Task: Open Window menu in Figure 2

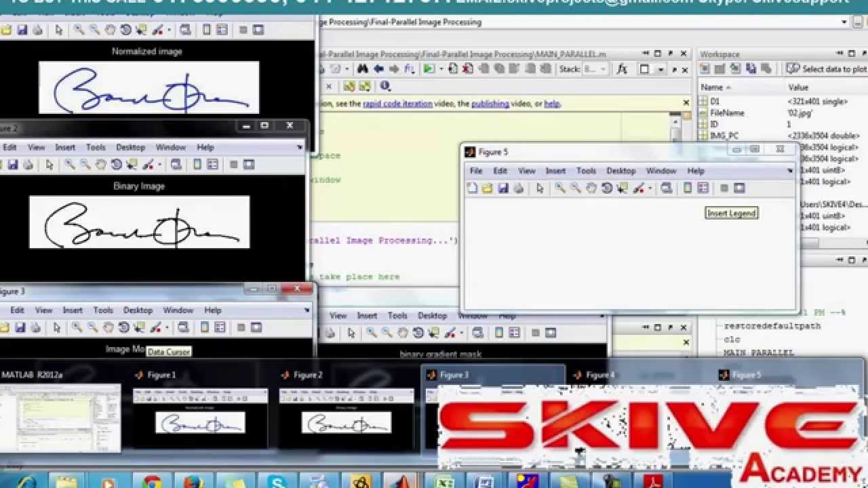Action: (x=171, y=147)
